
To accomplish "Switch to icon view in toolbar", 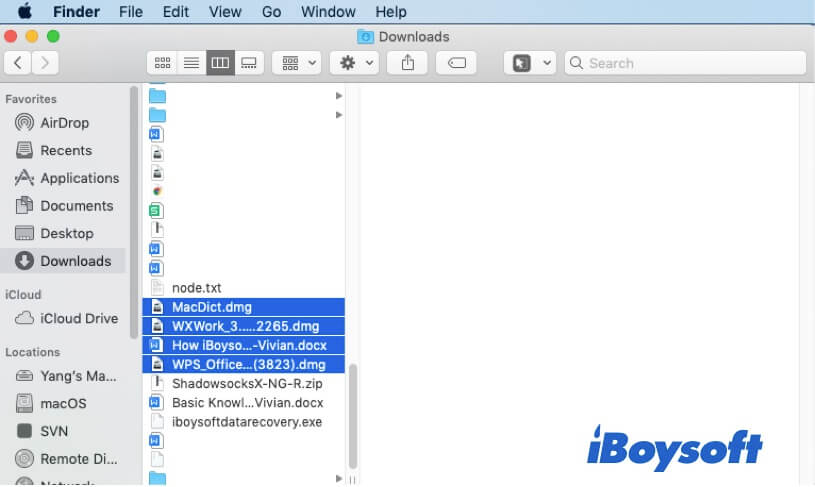I will [162, 62].
